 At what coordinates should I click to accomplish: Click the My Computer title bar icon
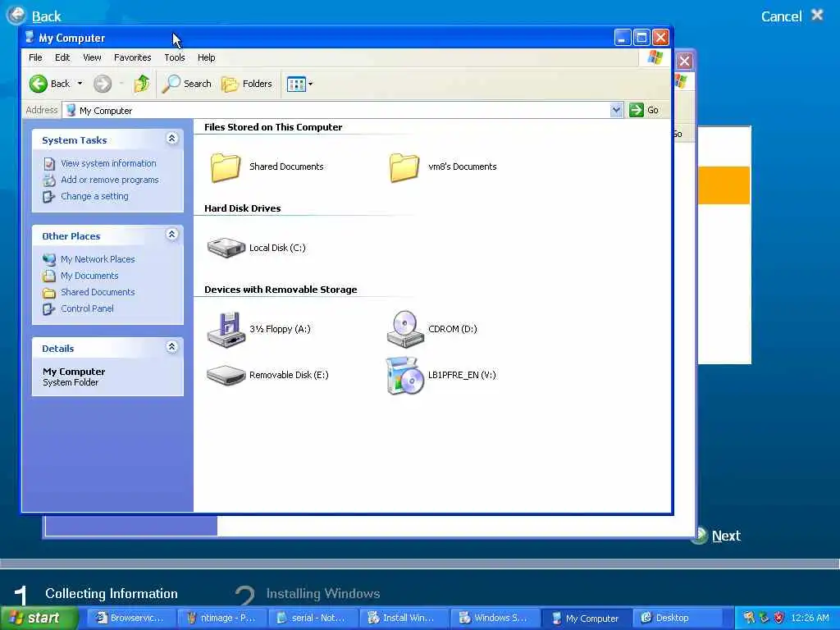[x=30, y=38]
